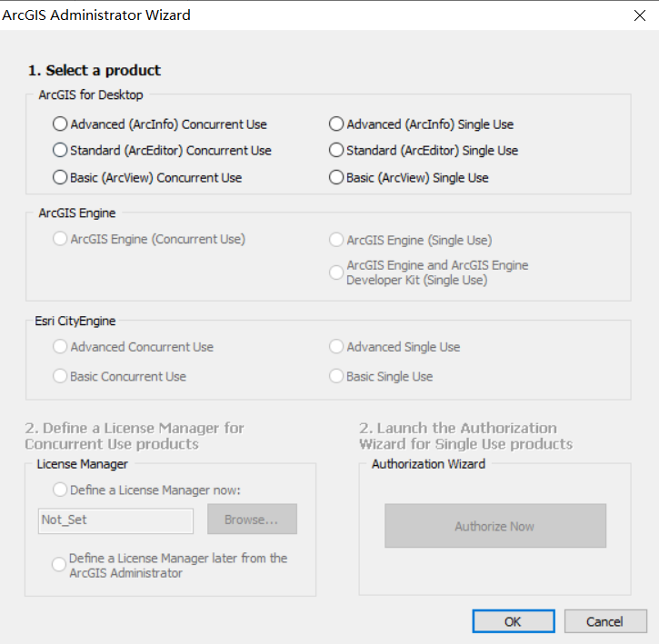Click the Browse... button
This screenshot has width=659, height=644.
tap(252, 520)
